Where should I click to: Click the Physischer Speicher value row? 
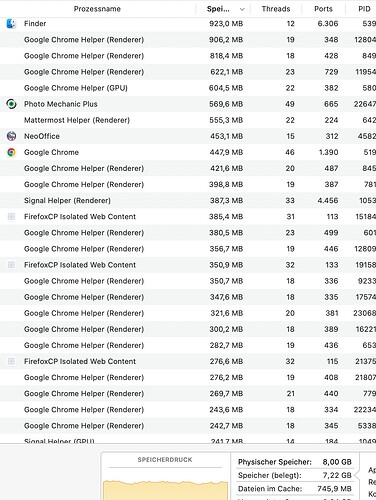[x=295, y=462]
